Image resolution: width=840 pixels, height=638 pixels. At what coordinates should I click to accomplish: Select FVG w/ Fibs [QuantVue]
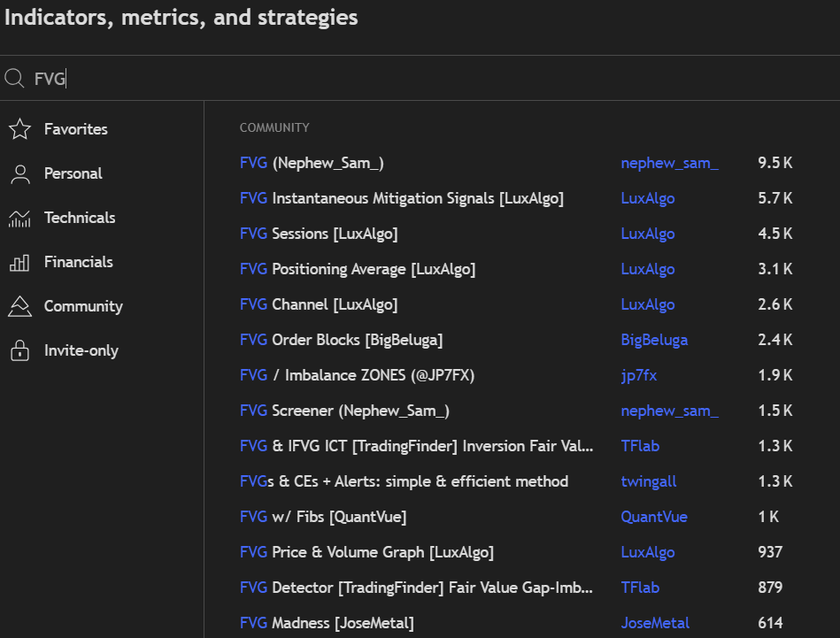tap(323, 517)
